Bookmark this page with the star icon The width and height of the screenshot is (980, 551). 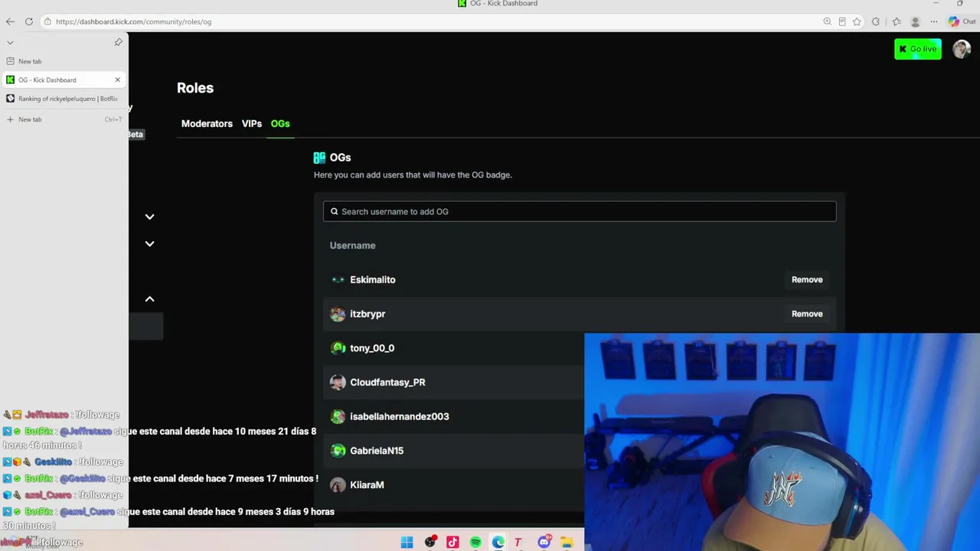coord(857,21)
